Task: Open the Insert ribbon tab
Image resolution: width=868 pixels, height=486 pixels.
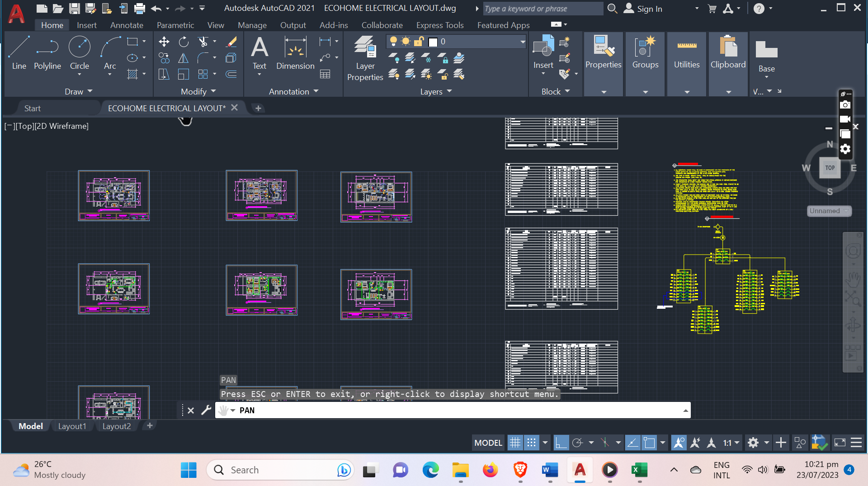Action: click(86, 25)
